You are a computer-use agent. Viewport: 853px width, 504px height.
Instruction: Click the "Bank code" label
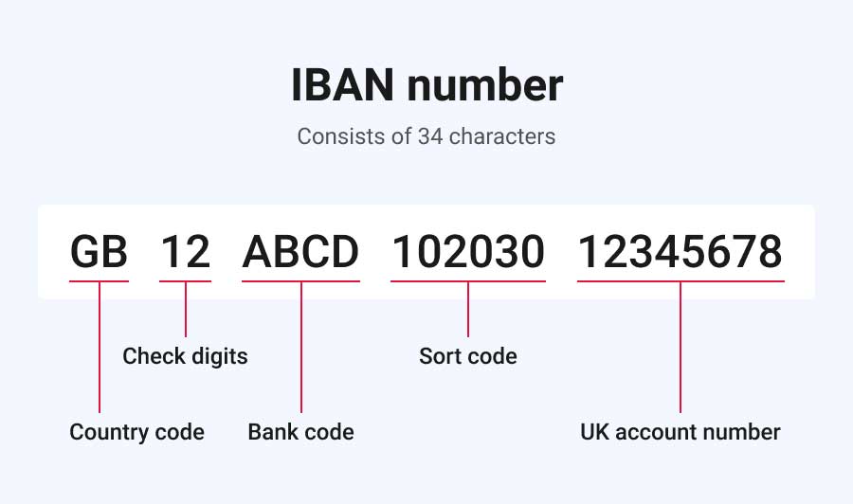point(300,433)
